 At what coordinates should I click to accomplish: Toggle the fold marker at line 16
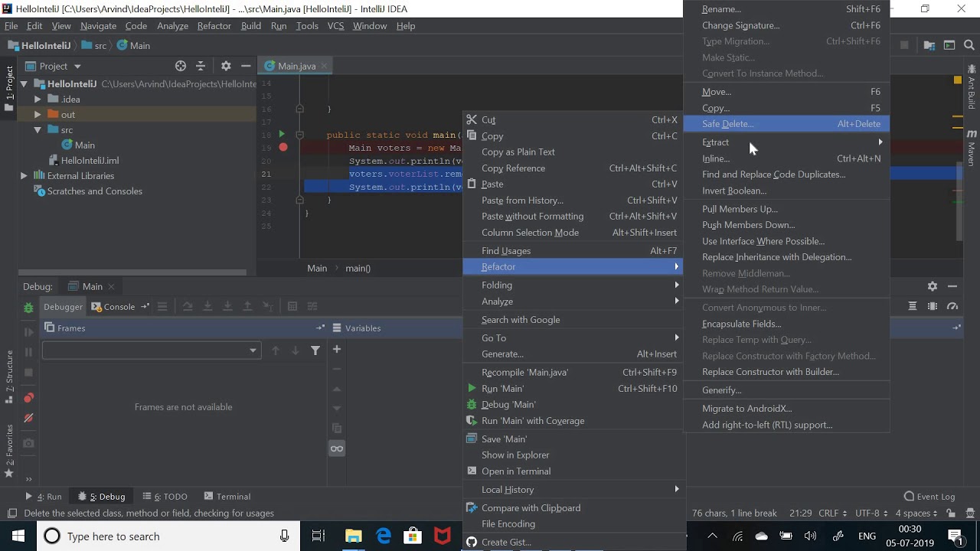(x=299, y=109)
